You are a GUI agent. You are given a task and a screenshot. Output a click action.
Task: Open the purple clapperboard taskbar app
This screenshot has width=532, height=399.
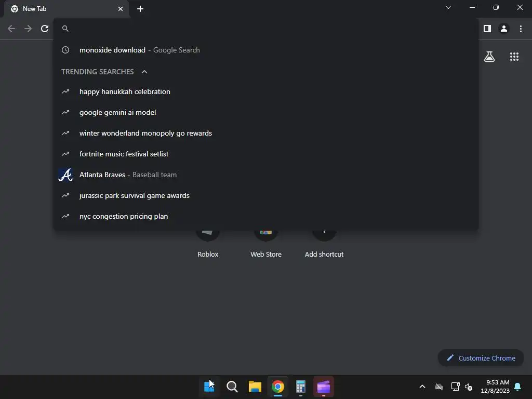(x=323, y=387)
